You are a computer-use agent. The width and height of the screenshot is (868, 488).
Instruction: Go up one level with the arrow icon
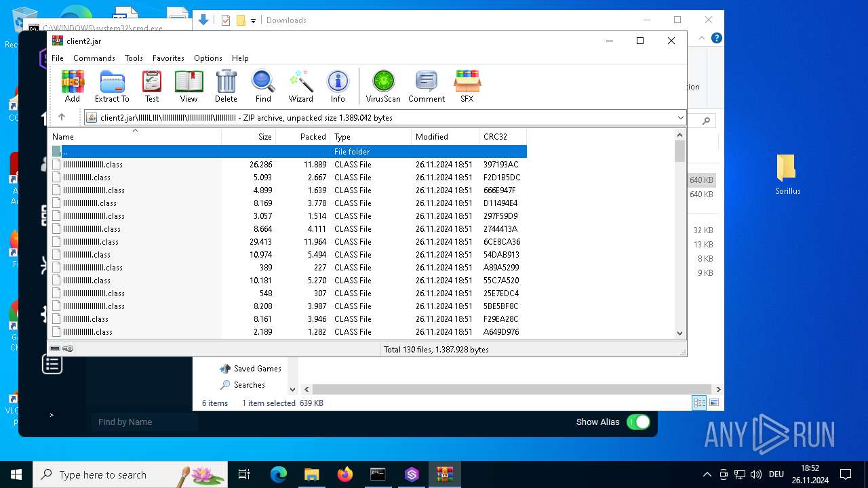tap(62, 117)
